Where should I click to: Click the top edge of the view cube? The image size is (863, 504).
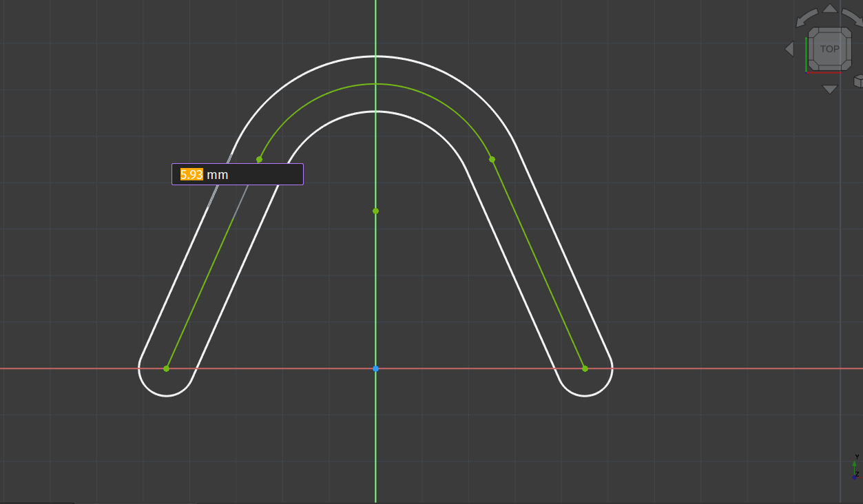point(830,29)
